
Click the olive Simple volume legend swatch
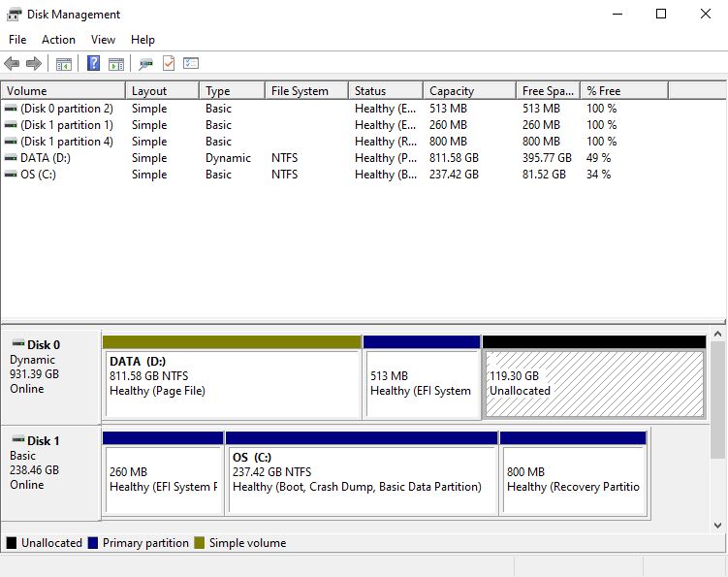[x=199, y=543]
